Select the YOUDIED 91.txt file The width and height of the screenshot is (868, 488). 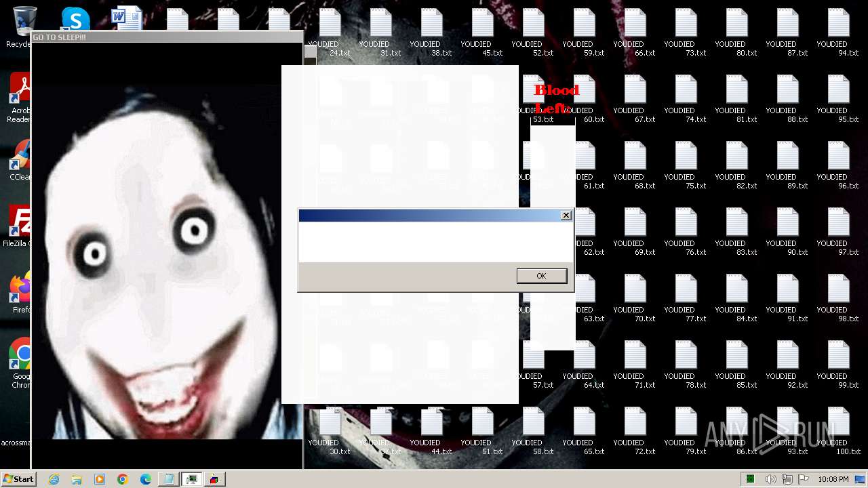tap(787, 298)
